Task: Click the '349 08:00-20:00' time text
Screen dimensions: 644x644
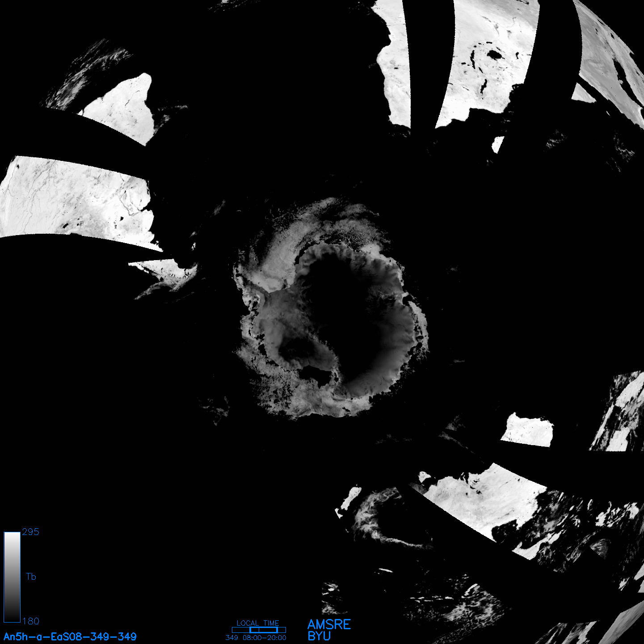Action: 256,638
